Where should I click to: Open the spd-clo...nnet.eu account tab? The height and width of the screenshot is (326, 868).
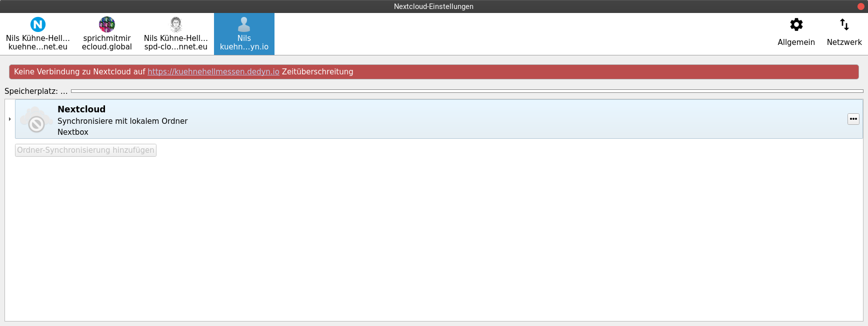click(176, 34)
